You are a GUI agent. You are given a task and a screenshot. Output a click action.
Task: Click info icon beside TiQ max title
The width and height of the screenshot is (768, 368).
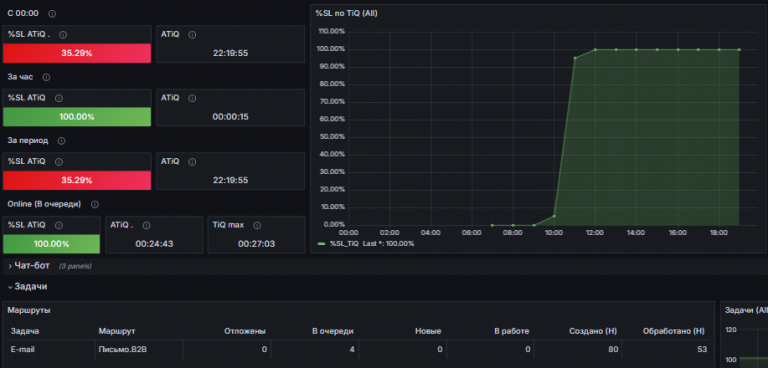point(257,225)
